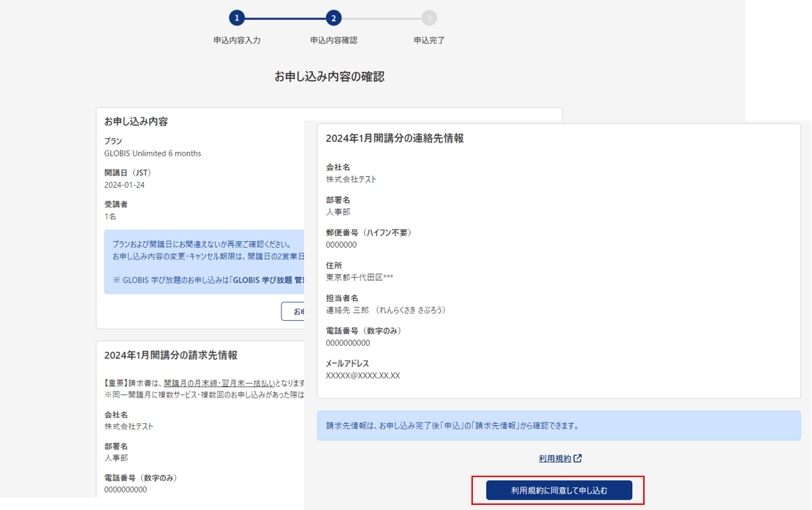Select 人事部 in the contact info panel
This screenshot has height=510, width=812.
point(338,212)
